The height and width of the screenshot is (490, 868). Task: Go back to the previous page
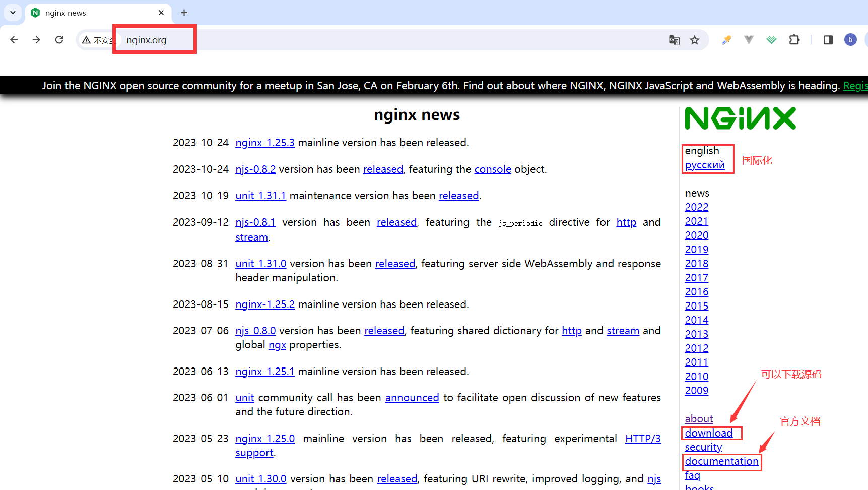(14, 40)
